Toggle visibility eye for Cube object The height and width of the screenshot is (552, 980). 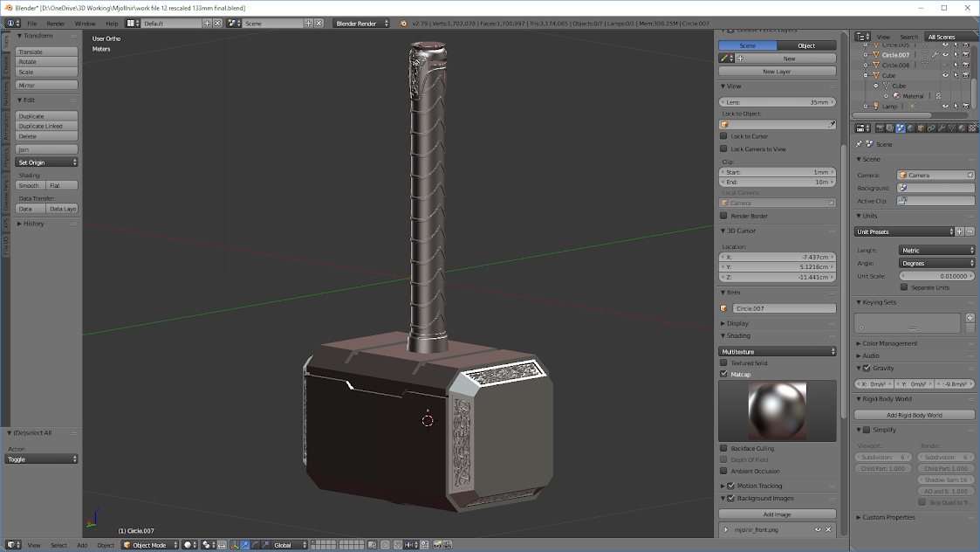tap(945, 75)
